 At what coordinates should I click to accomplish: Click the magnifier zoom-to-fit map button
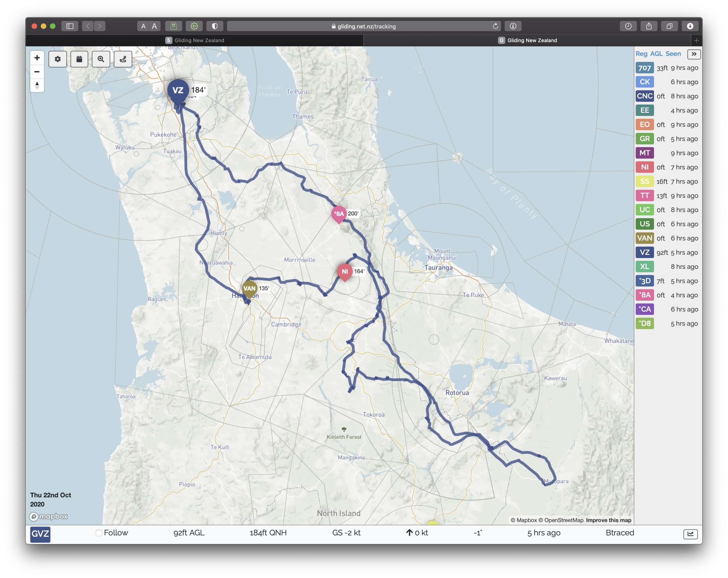coord(101,59)
